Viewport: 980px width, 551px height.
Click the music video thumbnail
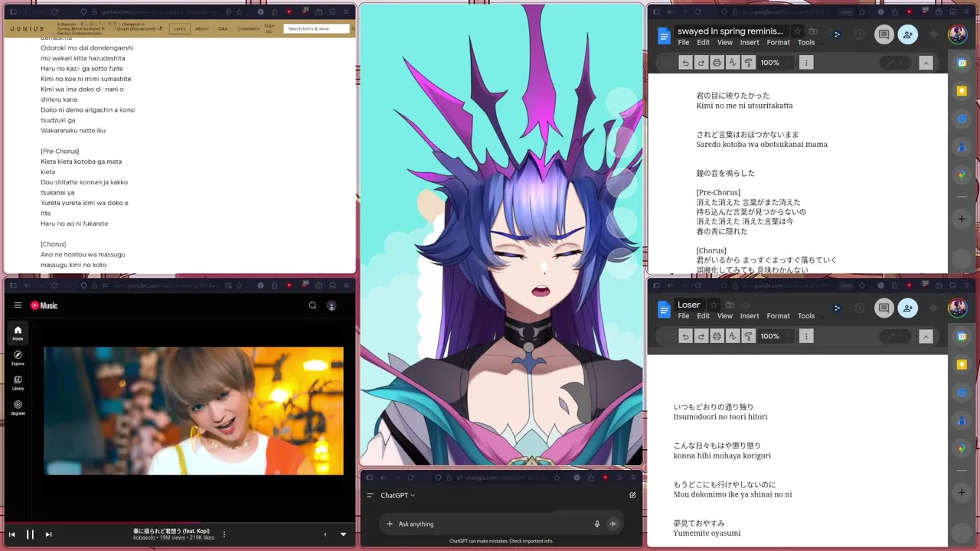pos(194,411)
